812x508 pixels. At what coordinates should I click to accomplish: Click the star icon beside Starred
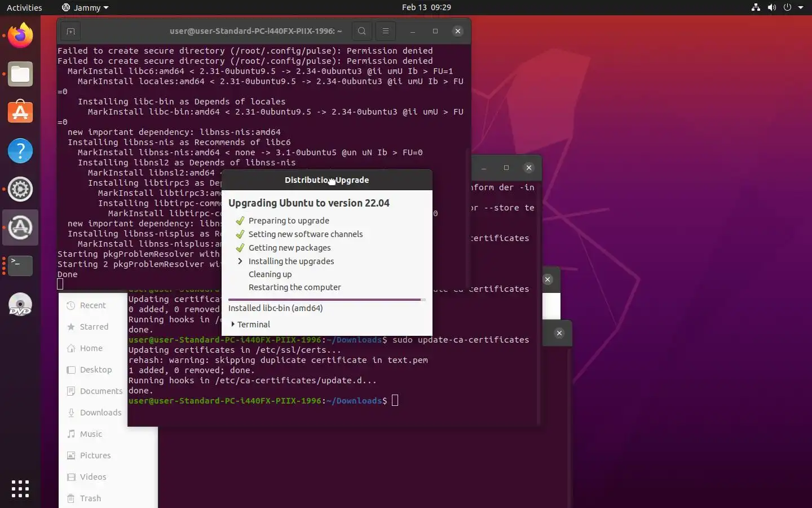click(x=71, y=327)
